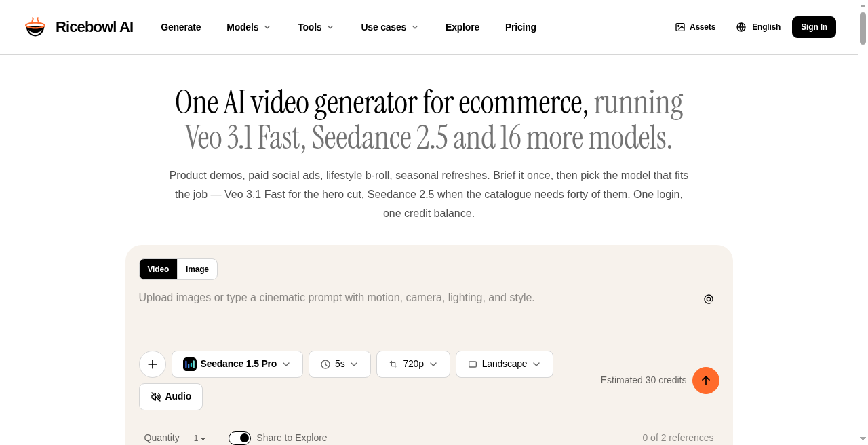Switch to the Image tab

tap(197, 269)
